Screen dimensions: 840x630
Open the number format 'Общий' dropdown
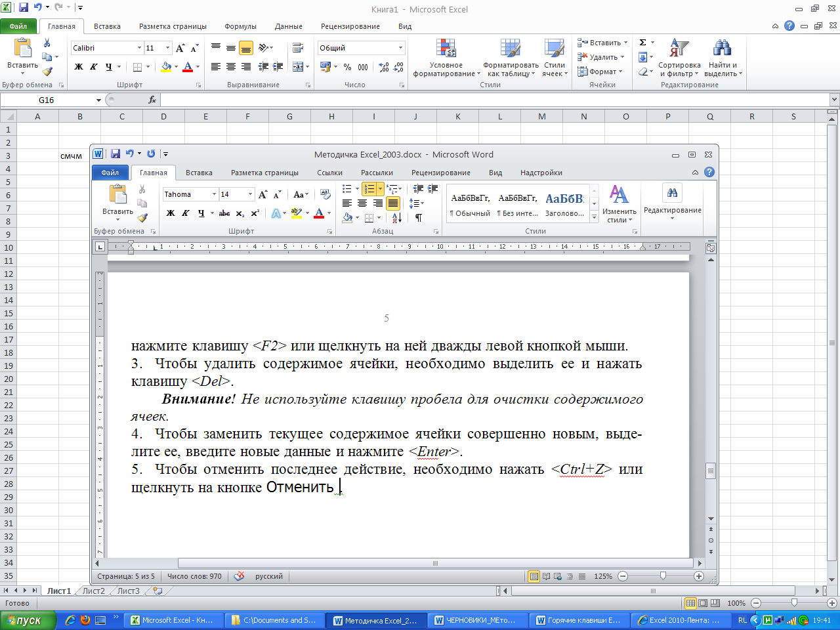pos(400,48)
